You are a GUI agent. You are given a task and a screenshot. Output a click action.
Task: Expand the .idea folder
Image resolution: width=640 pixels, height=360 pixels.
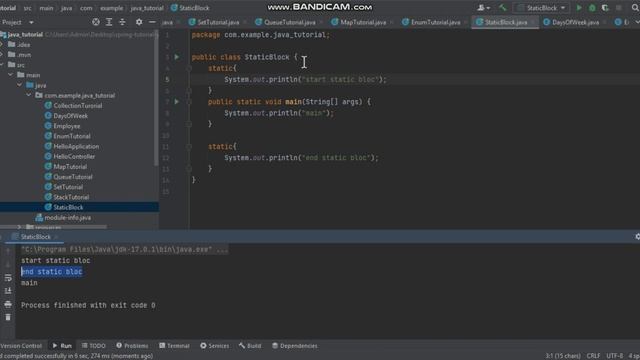click(x=2, y=44)
